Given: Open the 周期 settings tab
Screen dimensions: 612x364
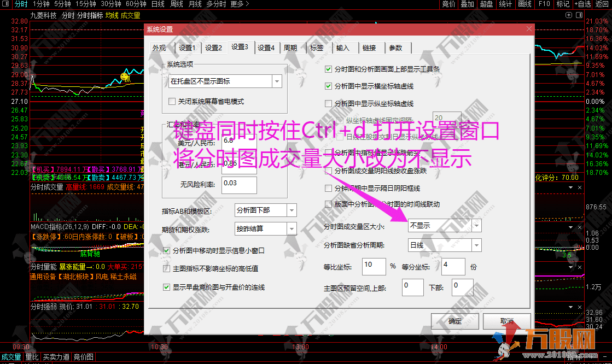Looking at the screenshot, I should 290,48.
